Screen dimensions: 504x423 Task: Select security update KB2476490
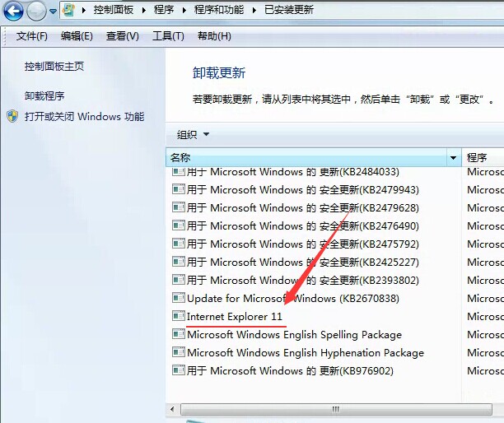[296, 225]
